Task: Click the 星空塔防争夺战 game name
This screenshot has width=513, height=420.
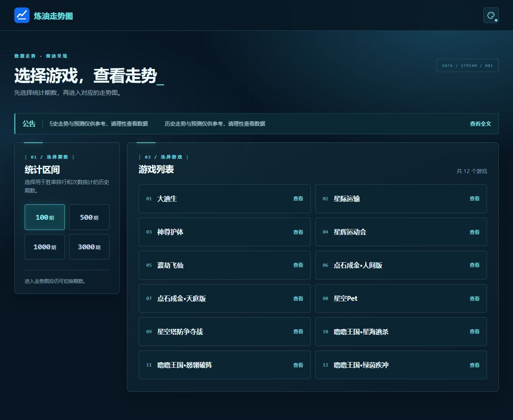Action: 180,332
